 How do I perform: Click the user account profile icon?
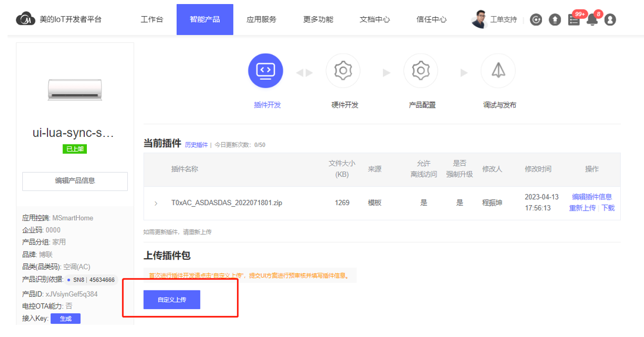pyautogui.click(x=610, y=20)
